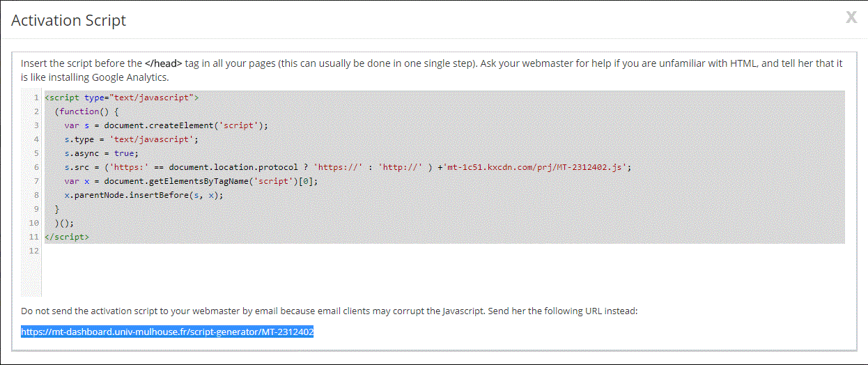Select the highlighted script-generator URL
Viewport: 868px width, 365px height.
click(x=167, y=332)
